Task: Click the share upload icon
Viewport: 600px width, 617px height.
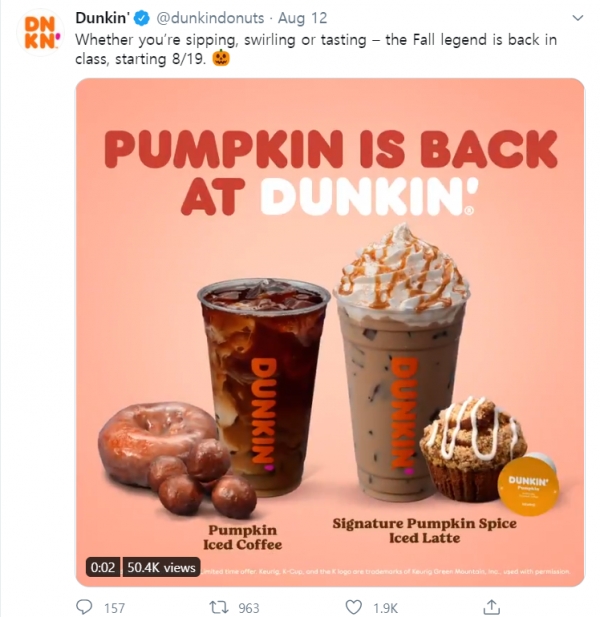Action: pos(491,607)
